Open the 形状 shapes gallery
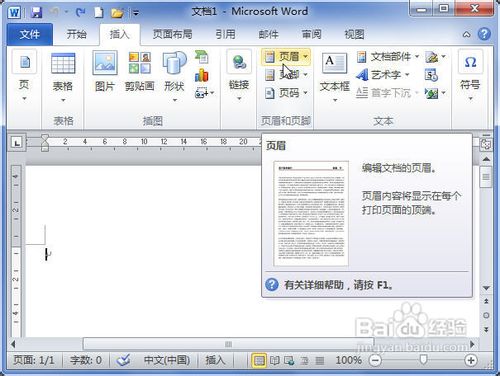Image resolution: width=500 pixels, height=376 pixels. [174, 76]
